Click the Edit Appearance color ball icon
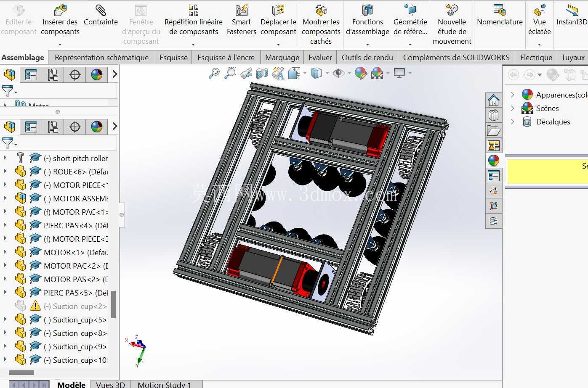The height and width of the screenshot is (388, 588). coord(360,73)
